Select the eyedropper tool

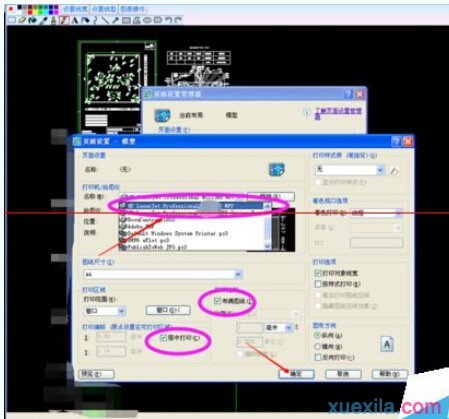43,20
